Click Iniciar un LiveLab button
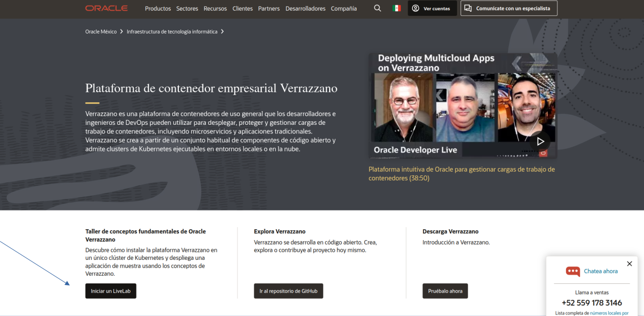Image resolution: width=644 pixels, height=316 pixels. 111,291
